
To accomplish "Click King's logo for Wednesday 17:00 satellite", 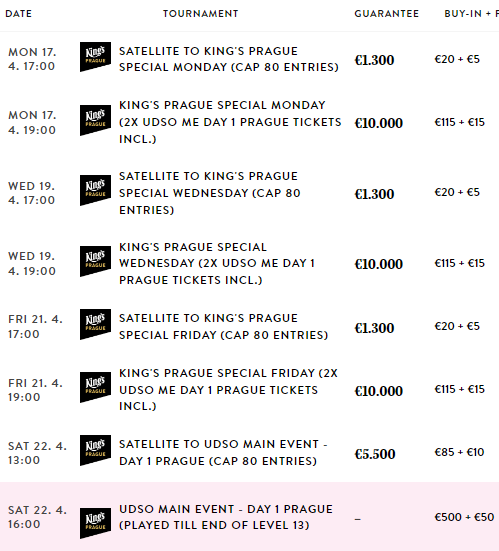I will (95, 190).
